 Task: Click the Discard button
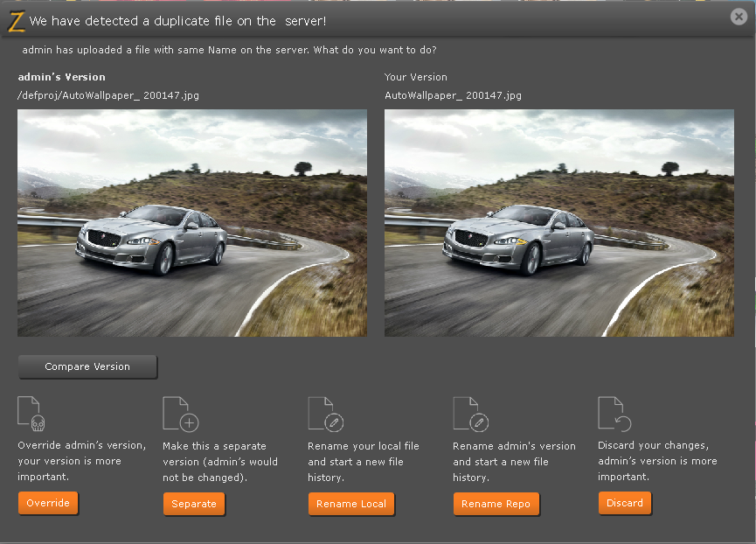625,503
